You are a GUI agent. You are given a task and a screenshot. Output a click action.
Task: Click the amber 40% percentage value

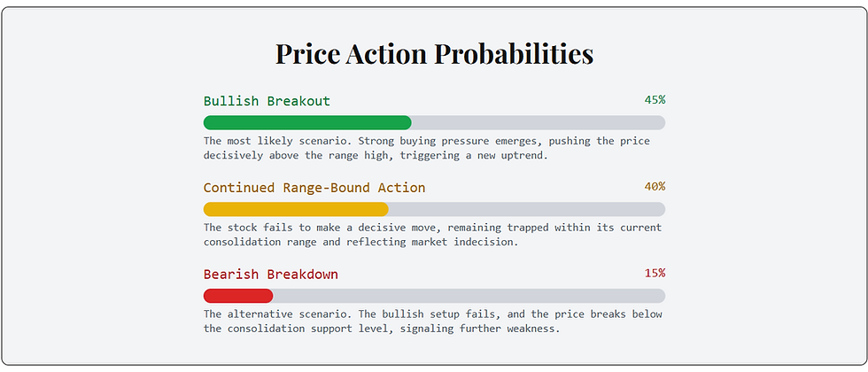pyautogui.click(x=655, y=187)
